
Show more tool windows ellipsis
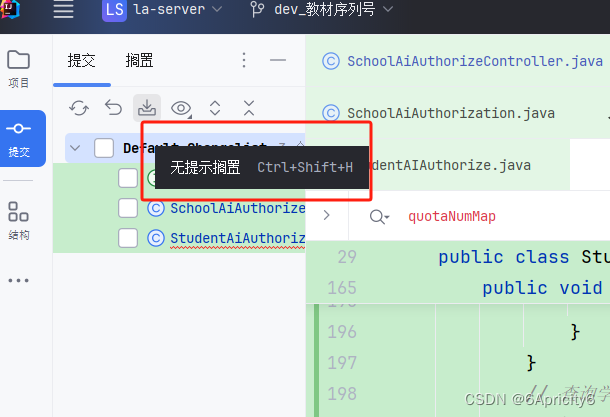[19, 280]
